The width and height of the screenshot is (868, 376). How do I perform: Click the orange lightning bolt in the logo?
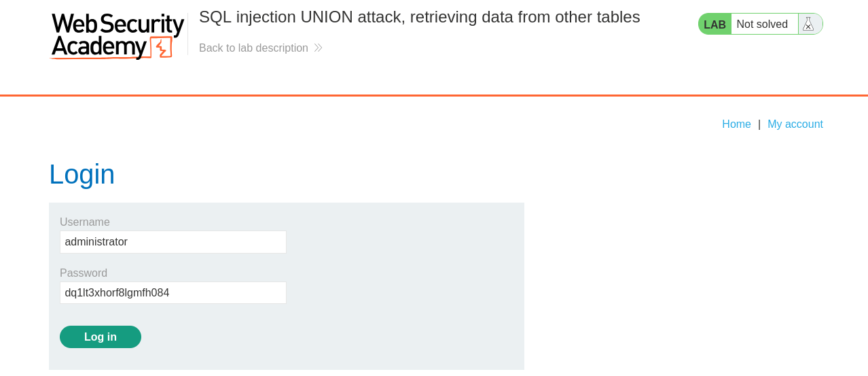pyautogui.click(x=162, y=48)
